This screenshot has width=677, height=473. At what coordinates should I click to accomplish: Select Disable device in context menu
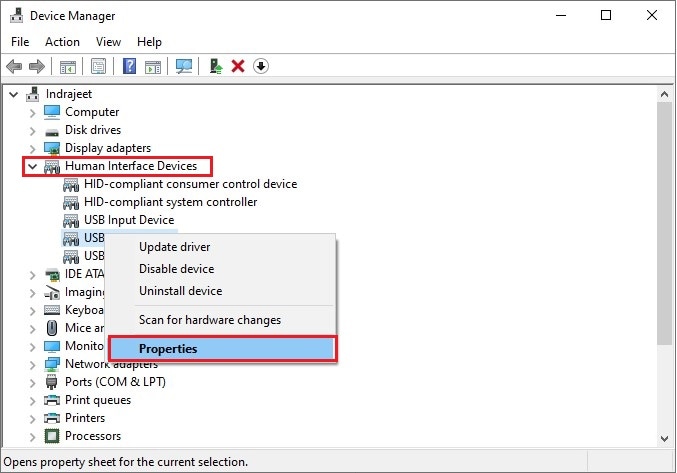(176, 269)
